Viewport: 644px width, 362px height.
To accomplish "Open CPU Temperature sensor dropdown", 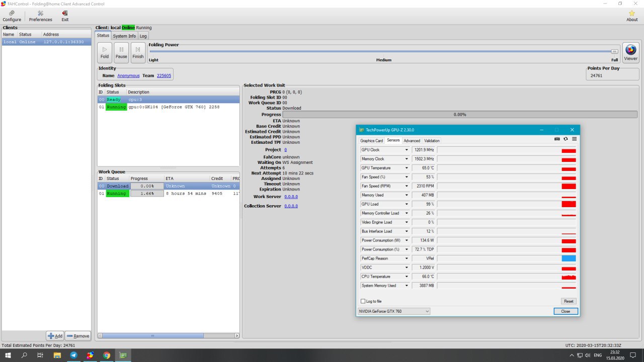I will tap(407, 277).
